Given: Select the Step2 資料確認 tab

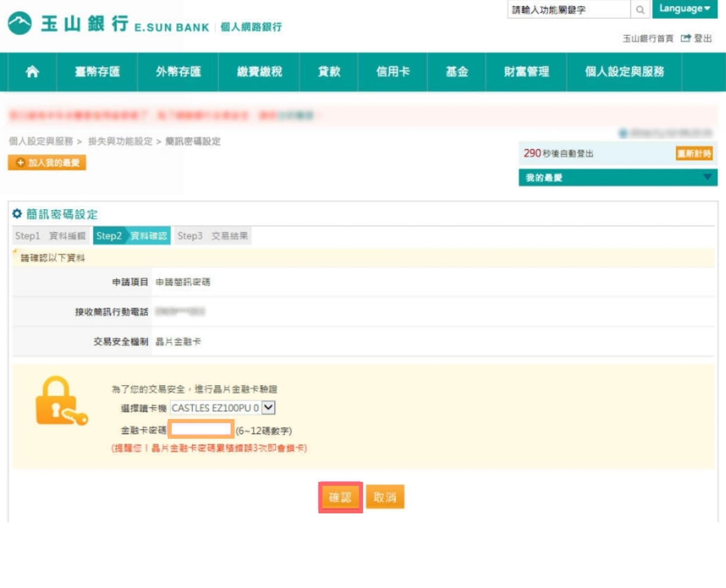Looking at the screenshot, I should (x=131, y=236).
